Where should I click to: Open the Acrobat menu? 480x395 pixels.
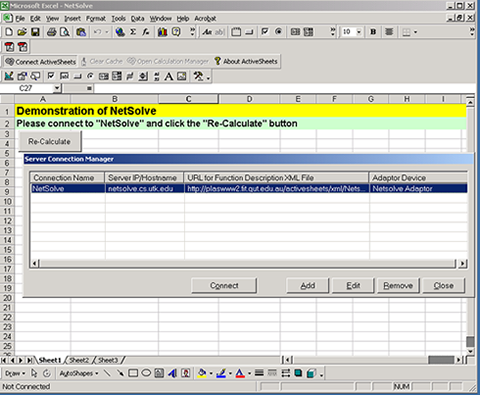pos(205,19)
